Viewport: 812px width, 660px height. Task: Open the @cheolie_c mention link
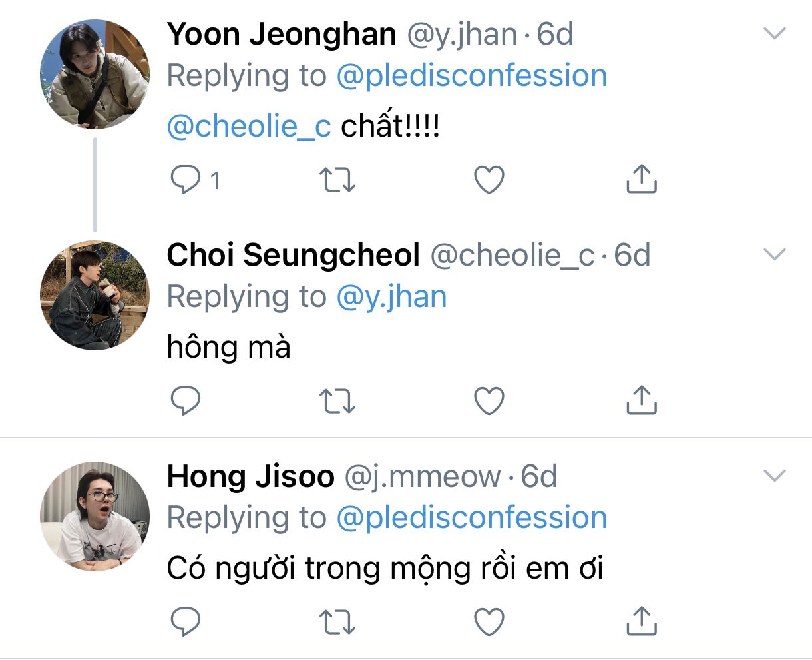[x=248, y=125]
